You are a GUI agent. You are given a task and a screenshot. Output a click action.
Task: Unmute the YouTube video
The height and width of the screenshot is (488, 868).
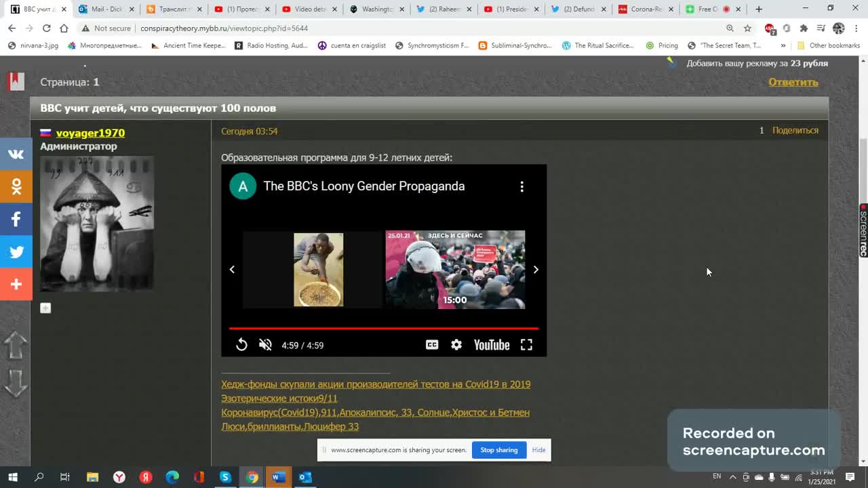click(x=265, y=345)
